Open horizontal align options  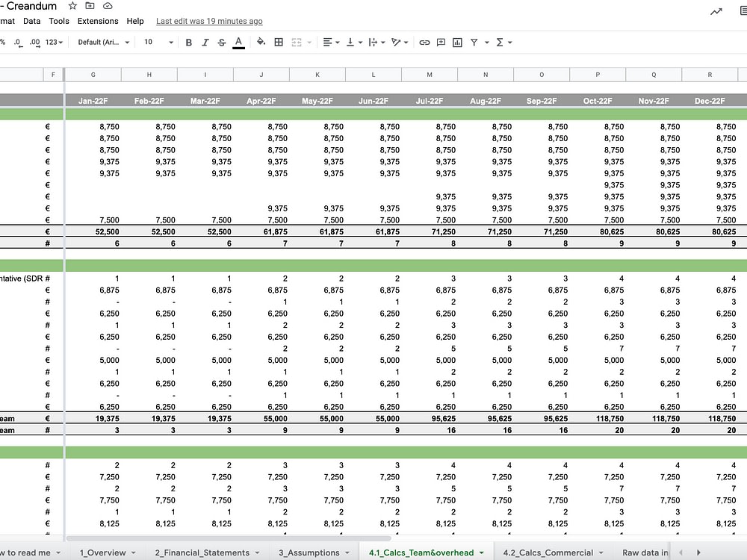tap(331, 43)
